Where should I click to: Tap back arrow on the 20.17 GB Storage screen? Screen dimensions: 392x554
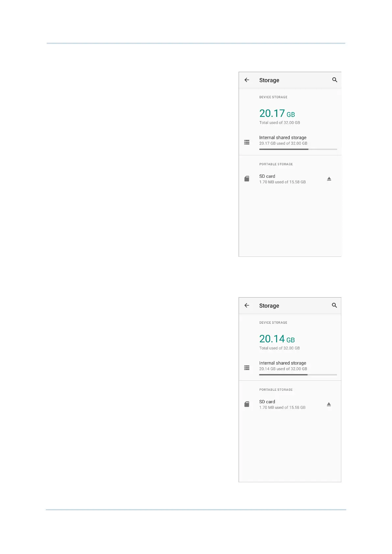point(247,80)
